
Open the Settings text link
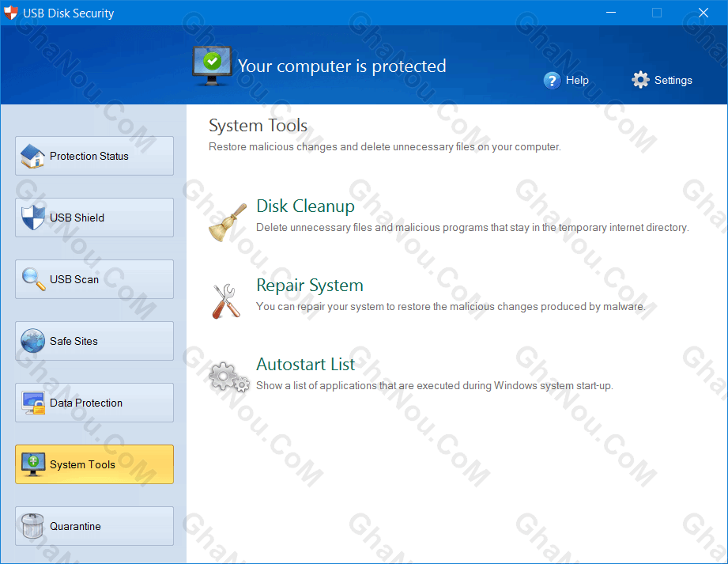point(673,80)
